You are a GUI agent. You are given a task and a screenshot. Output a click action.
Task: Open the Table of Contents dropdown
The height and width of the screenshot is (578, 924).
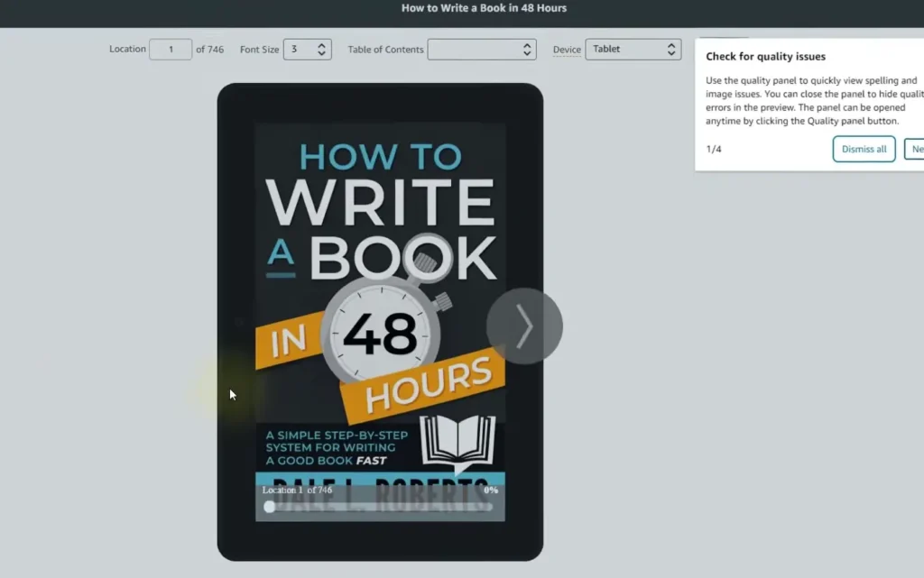pos(482,50)
